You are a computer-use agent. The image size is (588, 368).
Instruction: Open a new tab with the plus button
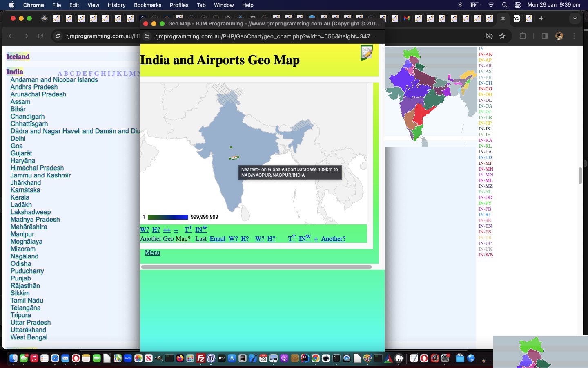tap(541, 18)
